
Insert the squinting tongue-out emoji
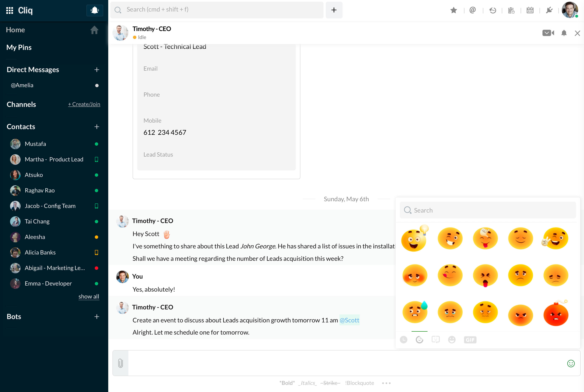pos(485,275)
